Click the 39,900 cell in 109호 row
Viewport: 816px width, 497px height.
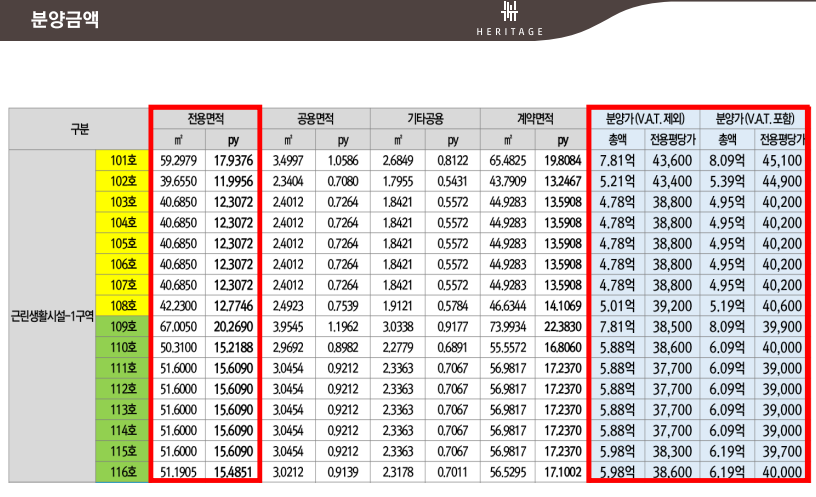[782, 326]
